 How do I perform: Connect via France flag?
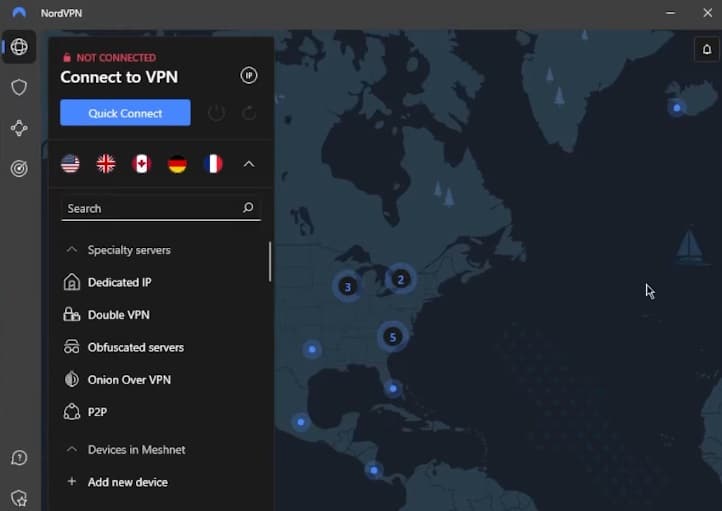(213, 164)
